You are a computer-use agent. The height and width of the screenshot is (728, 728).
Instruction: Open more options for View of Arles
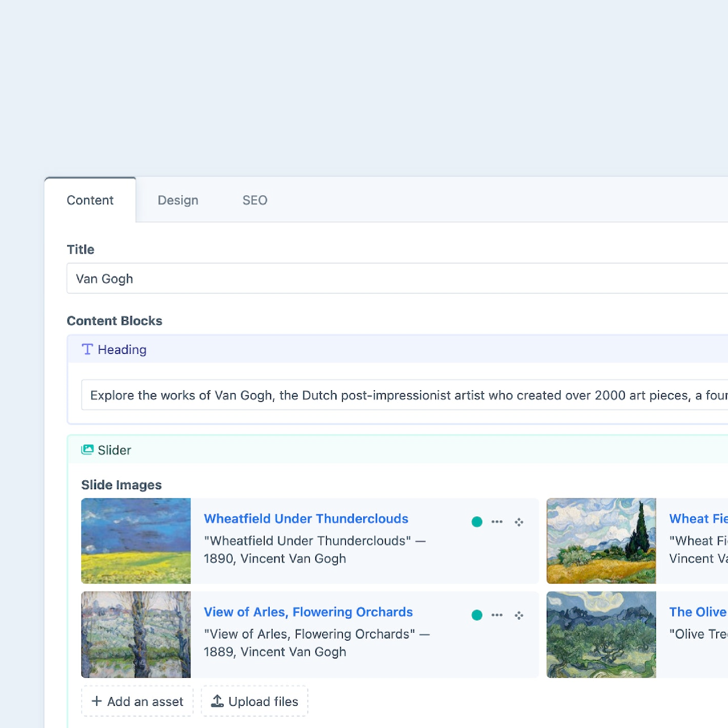click(497, 615)
